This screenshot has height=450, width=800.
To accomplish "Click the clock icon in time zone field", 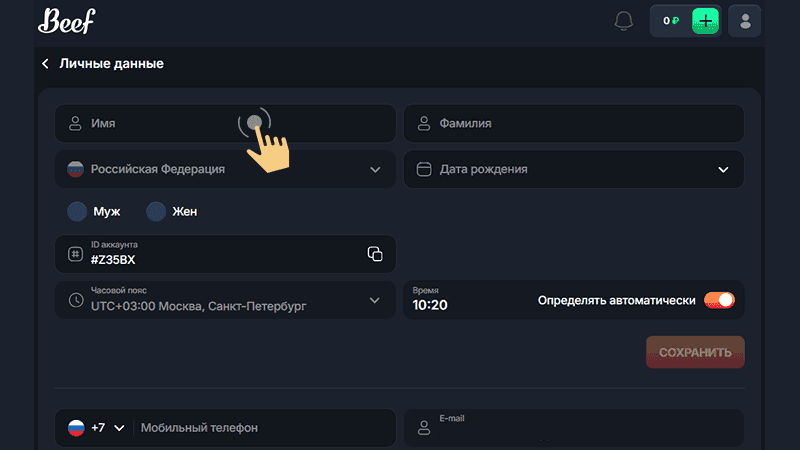I will point(75,299).
